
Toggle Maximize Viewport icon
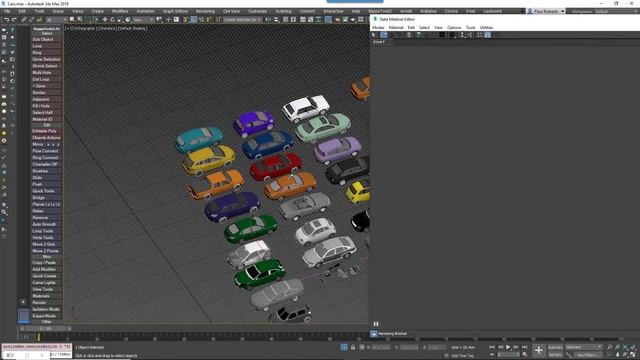coord(633,355)
